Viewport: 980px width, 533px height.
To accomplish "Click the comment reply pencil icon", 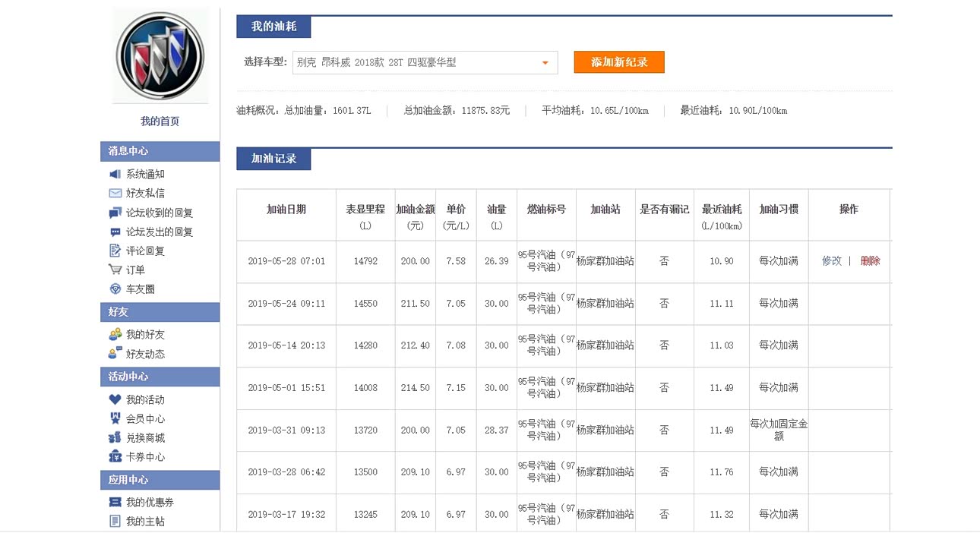I will point(115,251).
